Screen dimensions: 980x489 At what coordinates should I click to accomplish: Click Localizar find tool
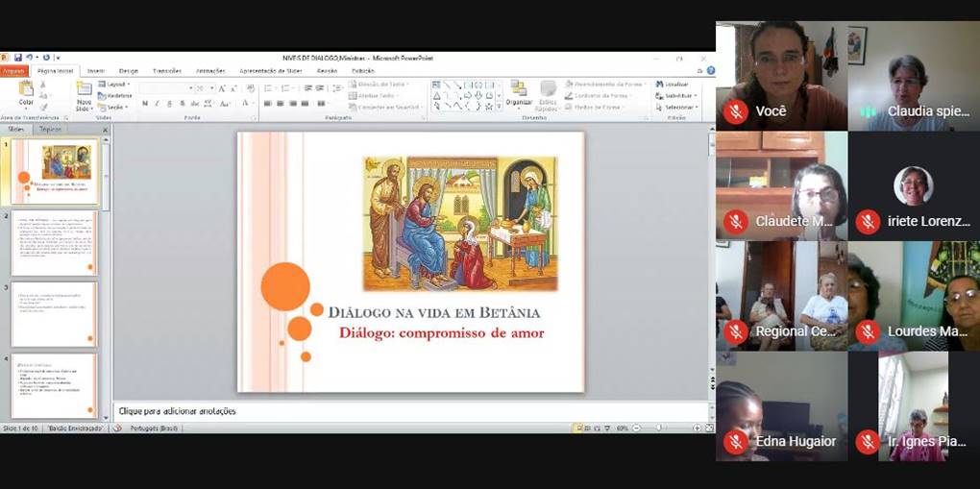click(673, 85)
